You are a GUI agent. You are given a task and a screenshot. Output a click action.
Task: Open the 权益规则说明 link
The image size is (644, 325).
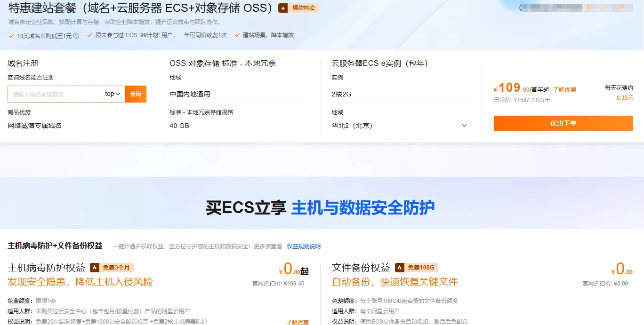point(304,246)
